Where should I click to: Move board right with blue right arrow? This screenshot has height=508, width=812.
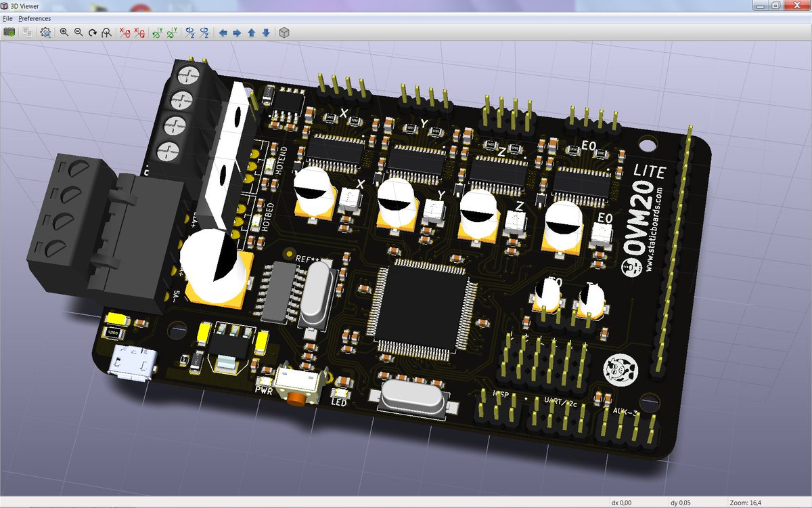tap(237, 32)
